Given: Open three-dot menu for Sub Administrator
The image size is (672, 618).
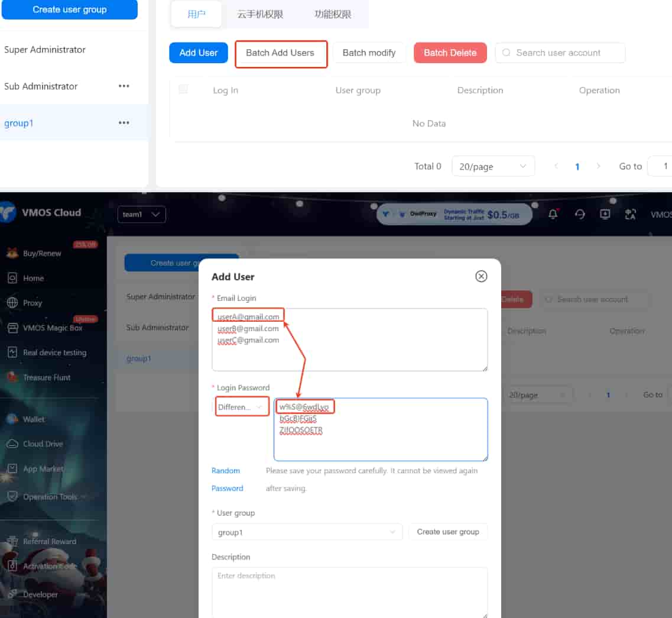Looking at the screenshot, I should [124, 86].
